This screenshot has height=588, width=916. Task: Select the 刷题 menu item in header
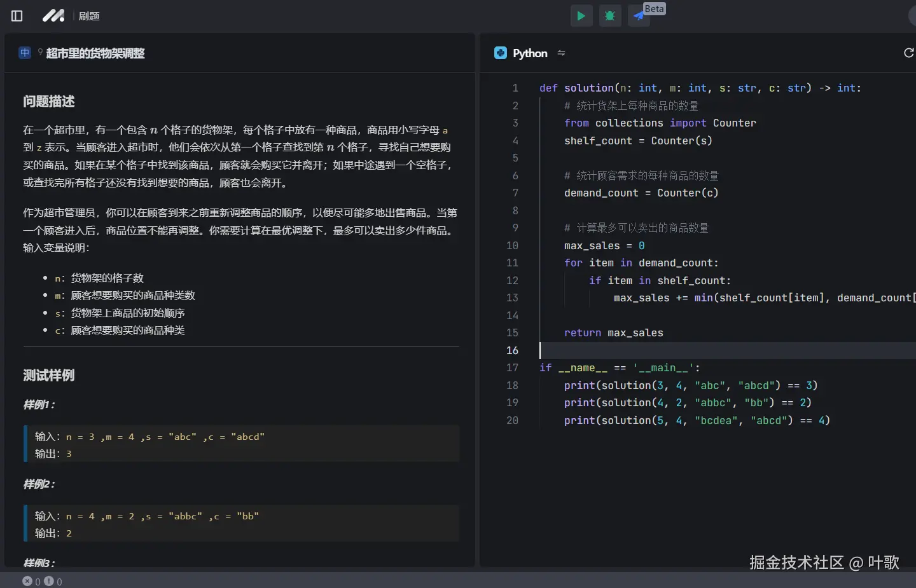click(x=89, y=16)
